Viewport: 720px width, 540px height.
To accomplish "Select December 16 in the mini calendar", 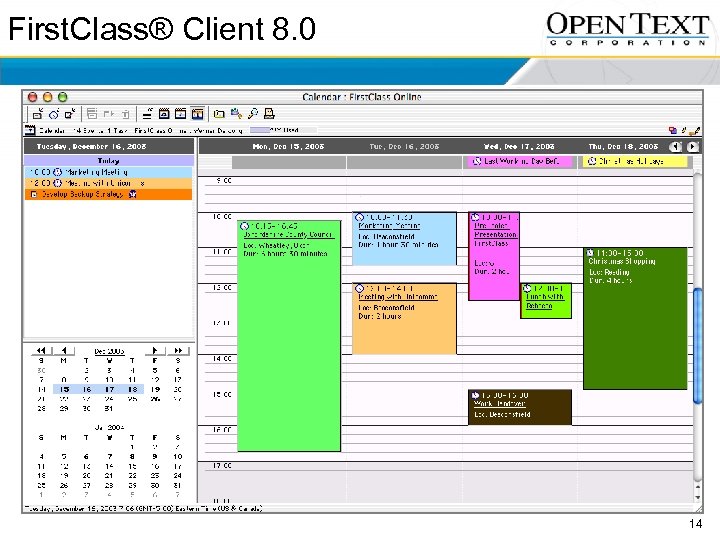I will pyautogui.click(x=87, y=389).
